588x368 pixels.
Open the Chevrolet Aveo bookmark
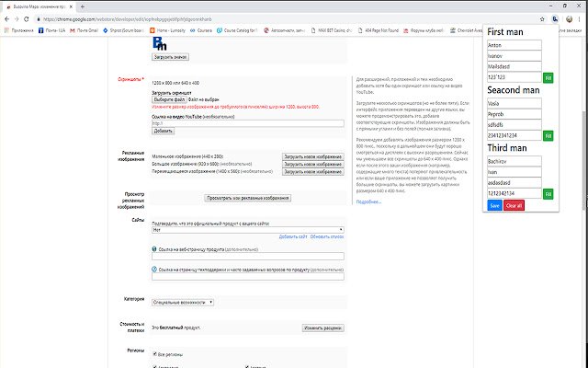coord(466,30)
